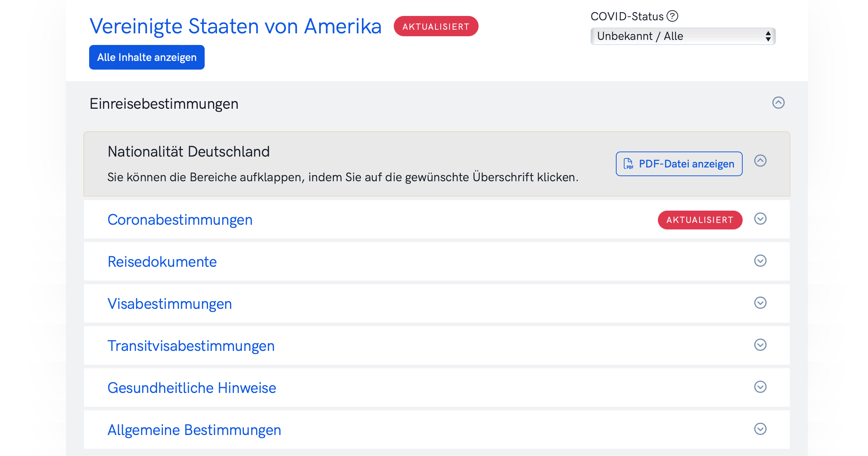
Task: Click the Gesundheitliche Hinweise heading
Action: (x=192, y=388)
